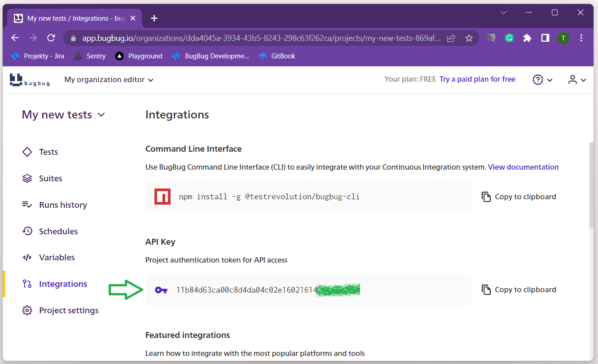Click the Suites layers icon
The width and height of the screenshot is (598, 364).
pyautogui.click(x=27, y=178)
